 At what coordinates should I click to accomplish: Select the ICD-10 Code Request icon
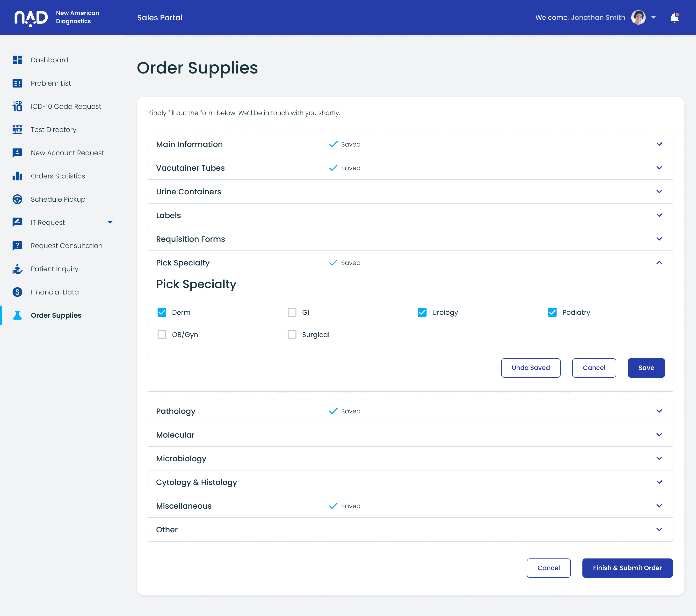(17, 106)
